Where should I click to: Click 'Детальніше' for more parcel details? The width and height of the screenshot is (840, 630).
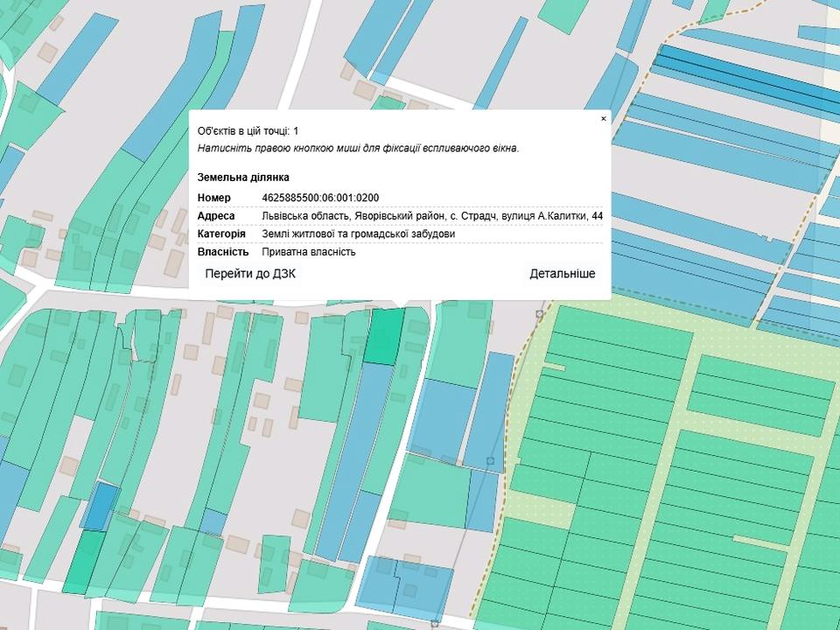562,274
